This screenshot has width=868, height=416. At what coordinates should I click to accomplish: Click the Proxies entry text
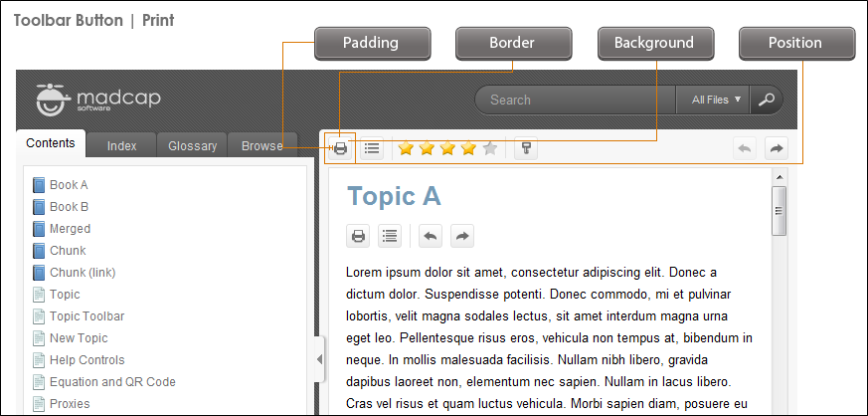pos(70,404)
